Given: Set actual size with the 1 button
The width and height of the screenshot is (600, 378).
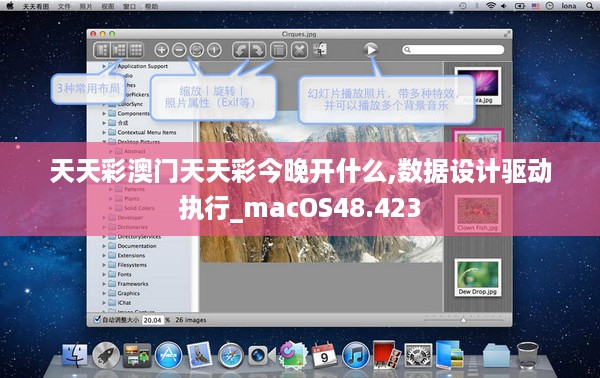Looking at the screenshot, I should pyautogui.click(x=214, y=50).
